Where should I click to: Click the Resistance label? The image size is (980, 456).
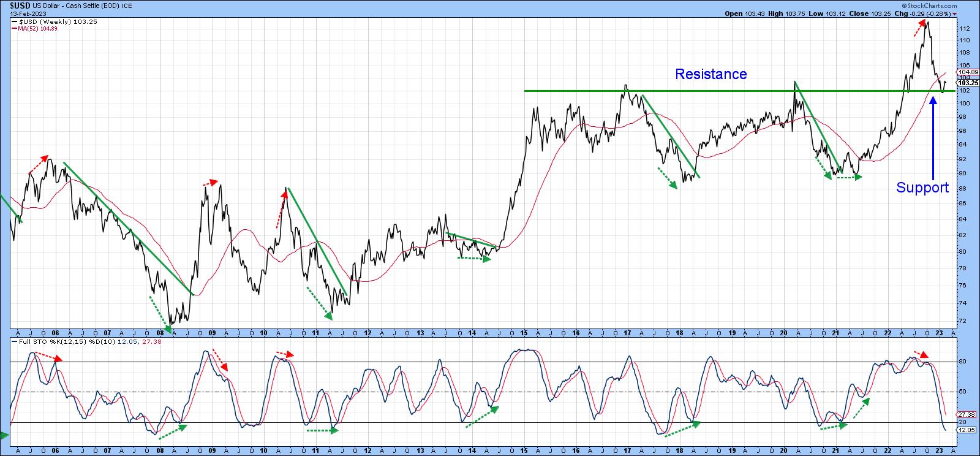click(710, 74)
